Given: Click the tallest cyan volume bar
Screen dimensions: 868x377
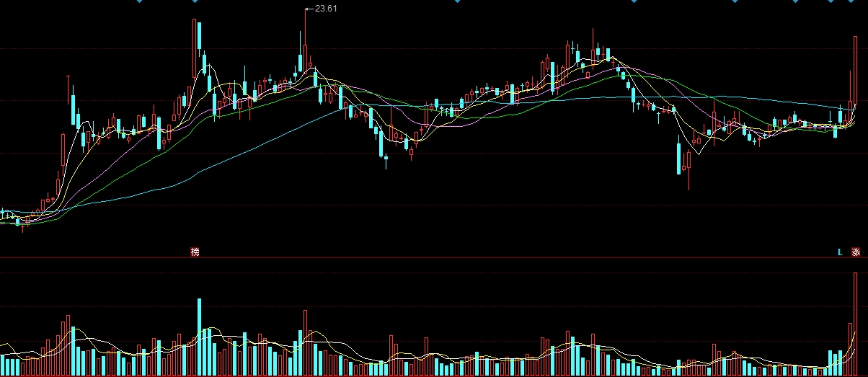Looking at the screenshot, I should [200, 337].
